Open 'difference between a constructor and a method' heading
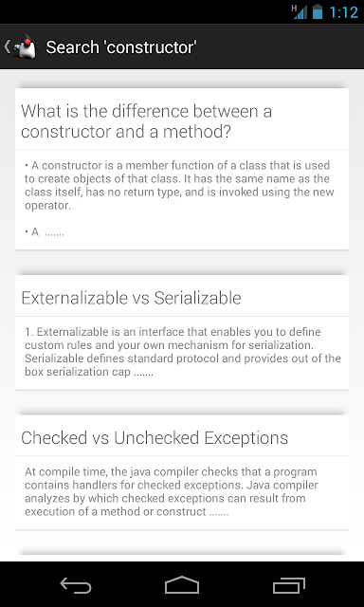Screen dimensions: 364x607 tap(146, 121)
